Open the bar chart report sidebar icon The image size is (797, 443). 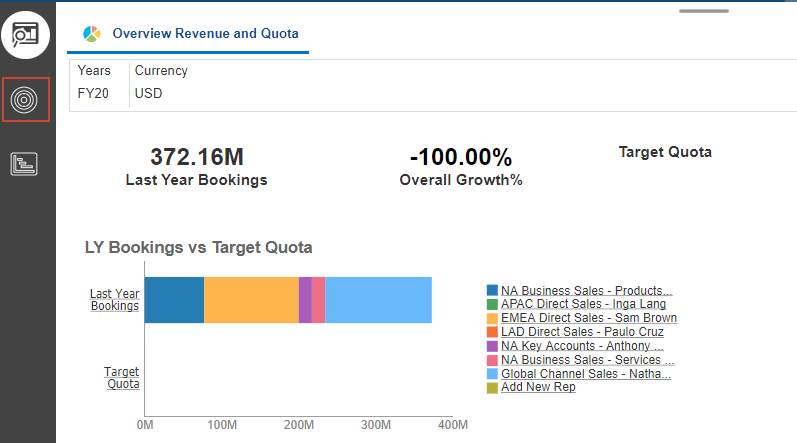click(25, 164)
